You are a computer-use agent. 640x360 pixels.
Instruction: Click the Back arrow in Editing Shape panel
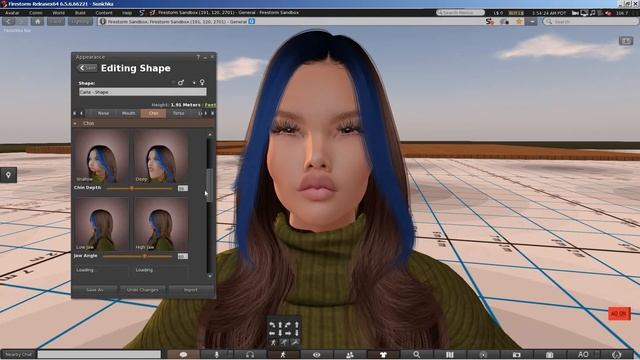(x=87, y=68)
